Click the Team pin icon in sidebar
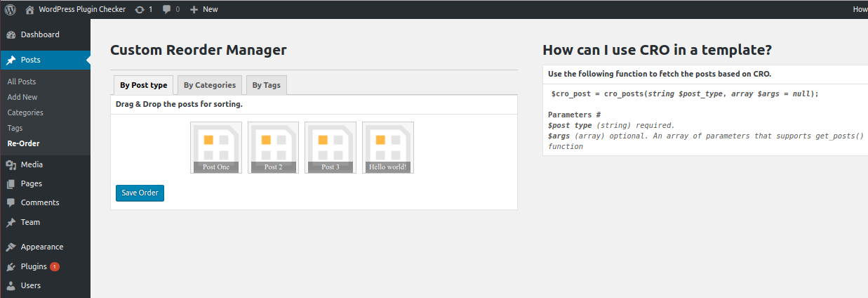This screenshot has width=868, height=298. (x=11, y=222)
